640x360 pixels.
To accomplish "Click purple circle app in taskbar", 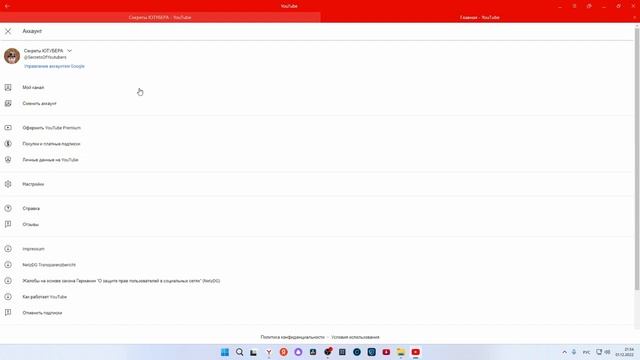I will [298, 352].
